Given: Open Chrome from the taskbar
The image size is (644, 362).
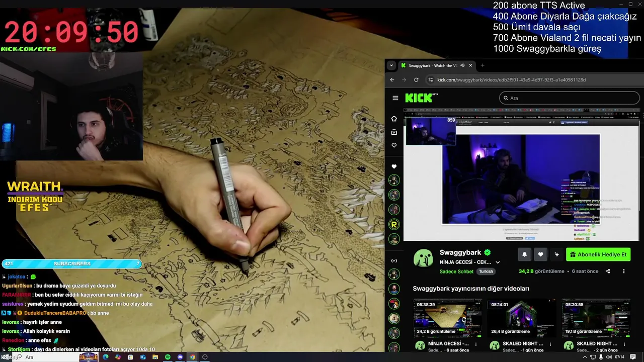Looking at the screenshot, I should click(192, 357).
